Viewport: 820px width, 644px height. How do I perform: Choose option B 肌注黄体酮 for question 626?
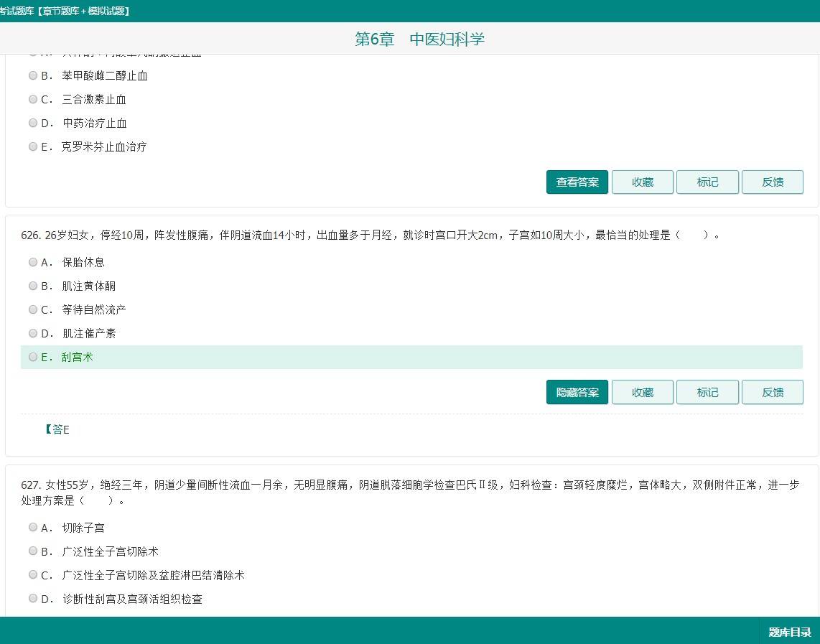[33, 286]
